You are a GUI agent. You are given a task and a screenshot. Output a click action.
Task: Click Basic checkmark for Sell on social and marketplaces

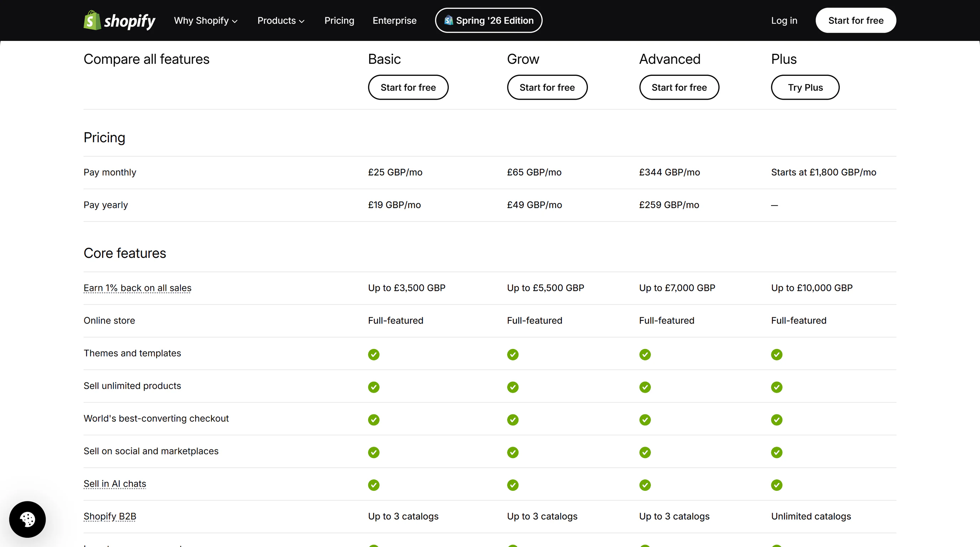374,453
